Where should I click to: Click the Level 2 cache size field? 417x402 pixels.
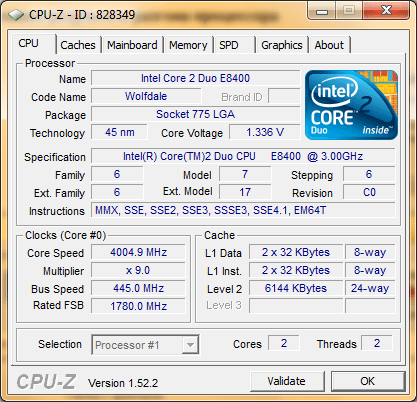(x=296, y=288)
